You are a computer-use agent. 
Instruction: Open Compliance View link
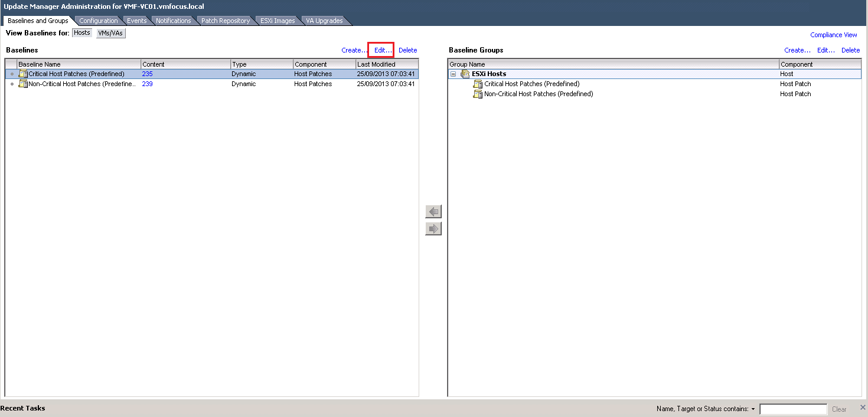point(833,35)
